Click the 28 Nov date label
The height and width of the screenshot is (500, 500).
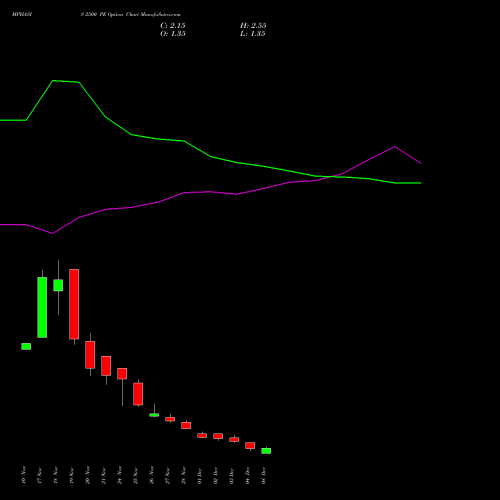point(184,475)
